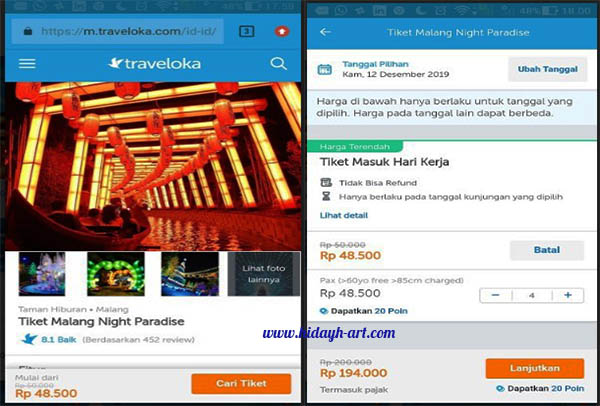The width and height of the screenshot is (600, 406).
Task: Select the first ice castle thumbnail
Action: pos(42,274)
